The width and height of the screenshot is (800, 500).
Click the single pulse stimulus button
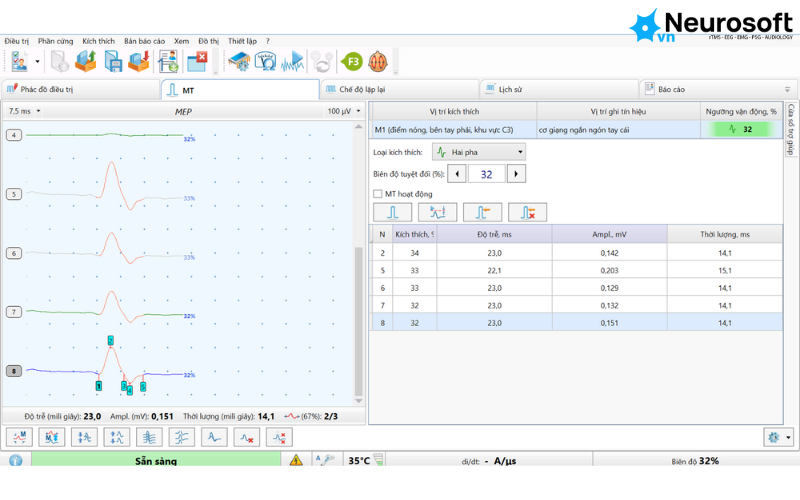(392, 212)
